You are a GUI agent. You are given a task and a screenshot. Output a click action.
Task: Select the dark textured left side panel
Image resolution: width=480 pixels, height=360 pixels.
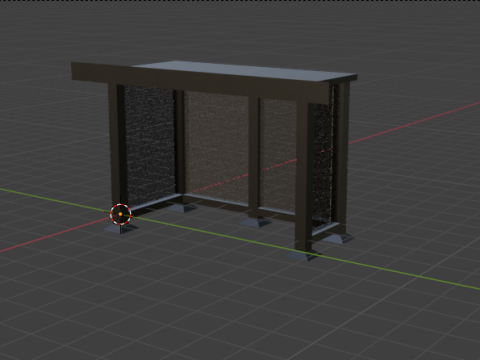150,146
